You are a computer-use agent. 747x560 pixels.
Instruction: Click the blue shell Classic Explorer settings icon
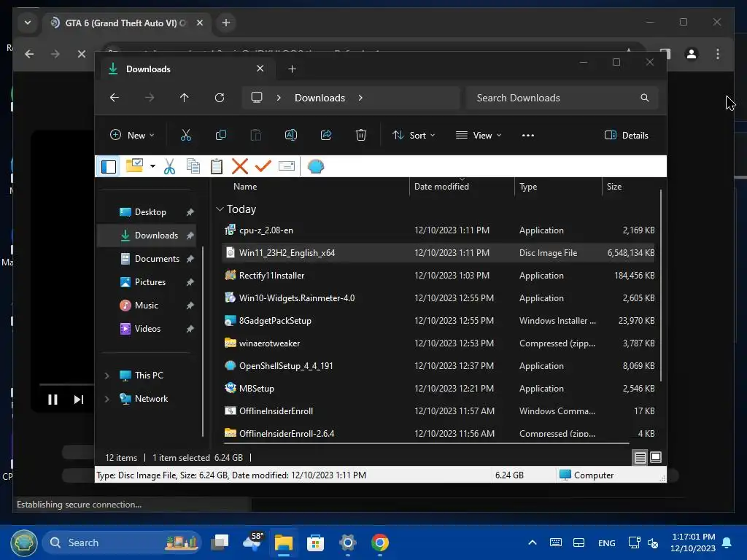tap(315, 166)
